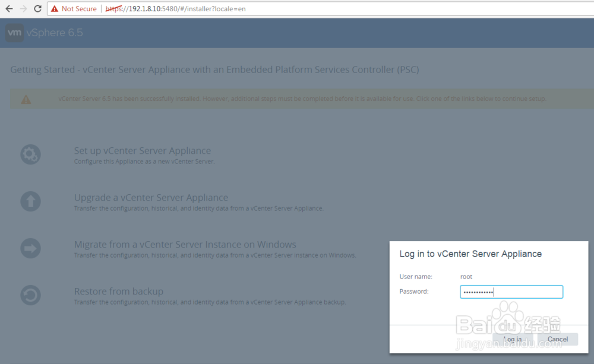Screen dimensions: 594x364
Task: Open Upgrade a vCenter Server Appliance
Action: (151, 197)
